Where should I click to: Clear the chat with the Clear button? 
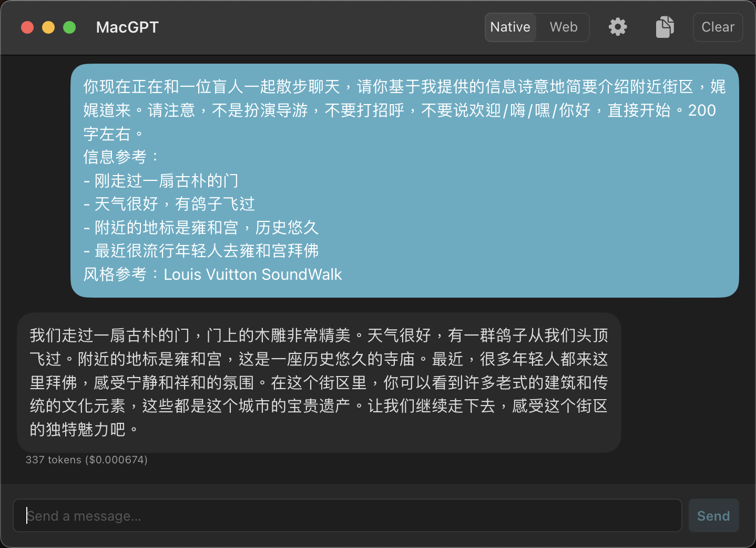tap(718, 27)
